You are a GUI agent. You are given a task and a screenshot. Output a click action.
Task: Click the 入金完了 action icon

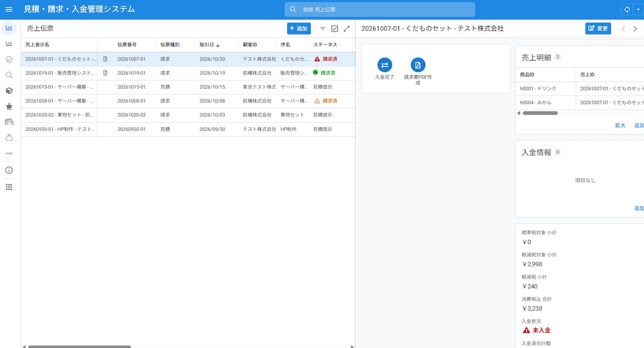[x=385, y=65]
